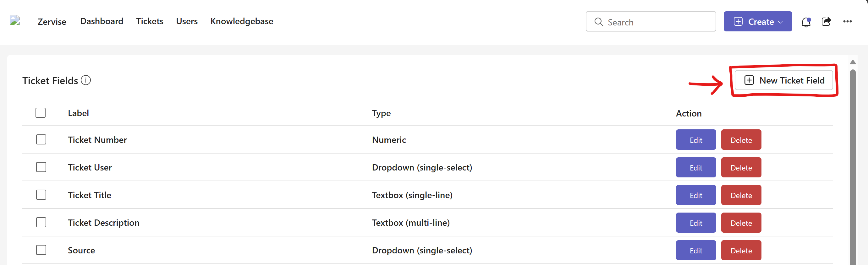868x265 pixels.
Task: Delete the Ticket User field
Action: click(x=741, y=167)
